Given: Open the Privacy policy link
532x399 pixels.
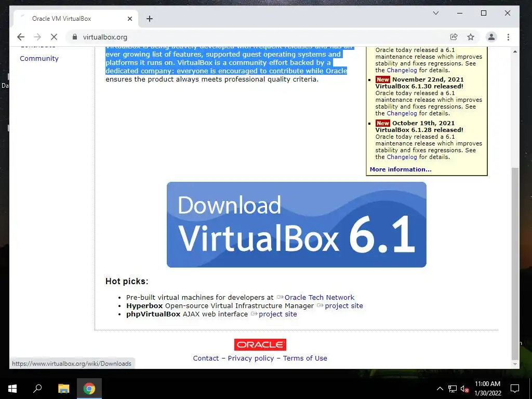Looking at the screenshot, I should 251,358.
